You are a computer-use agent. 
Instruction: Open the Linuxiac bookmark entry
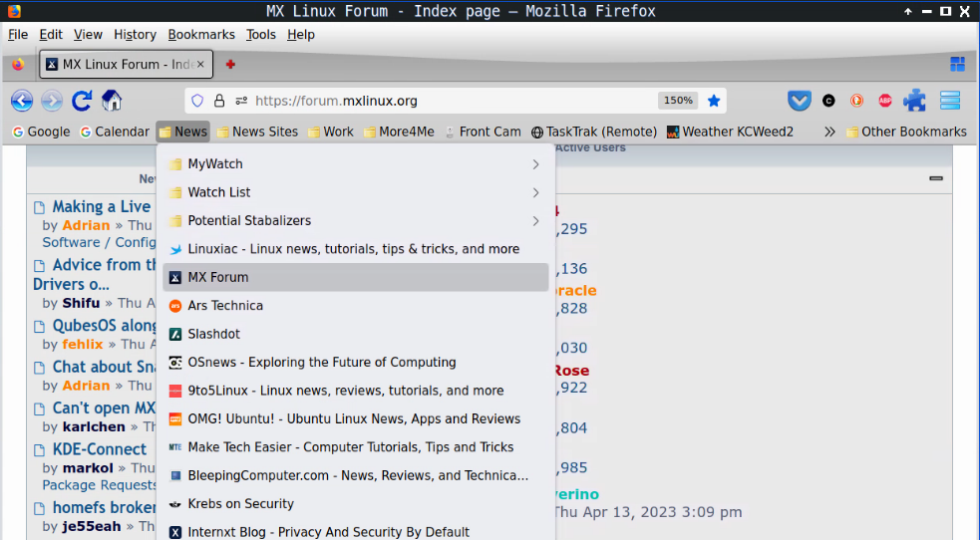click(x=356, y=249)
